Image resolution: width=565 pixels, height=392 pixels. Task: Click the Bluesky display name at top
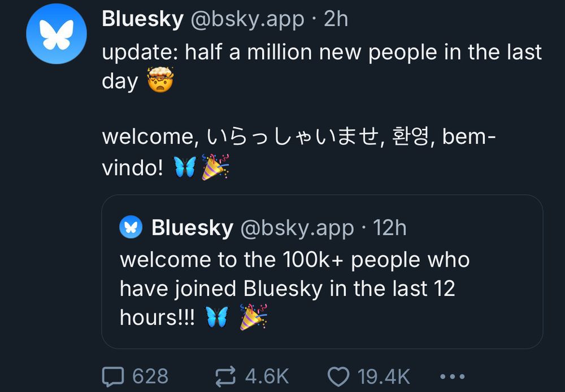click(x=142, y=19)
